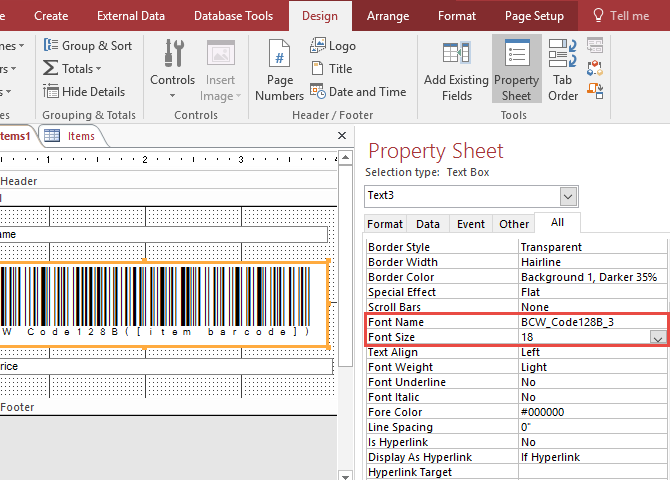Toggle the Property Sheet
The image size is (670, 480).
(517, 70)
